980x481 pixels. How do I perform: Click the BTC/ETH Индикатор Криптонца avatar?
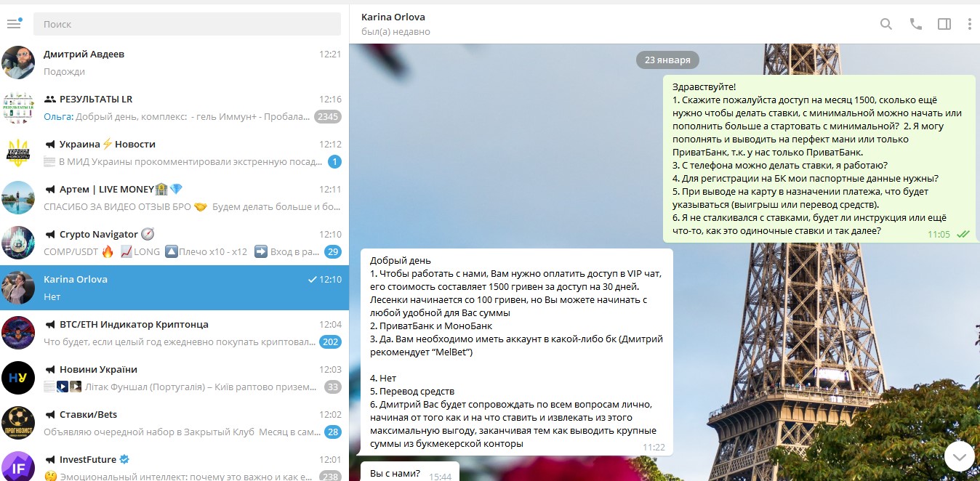pyautogui.click(x=18, y=333)
